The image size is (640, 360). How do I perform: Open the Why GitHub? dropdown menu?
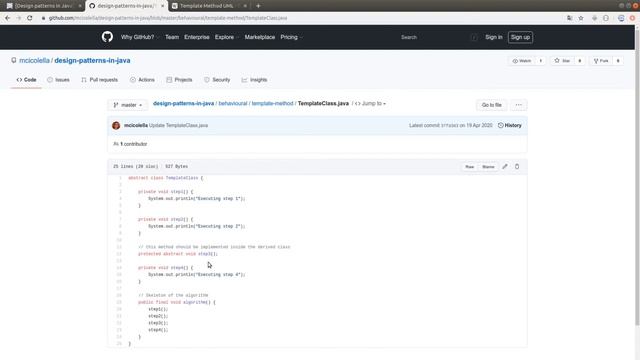(140, 37)
